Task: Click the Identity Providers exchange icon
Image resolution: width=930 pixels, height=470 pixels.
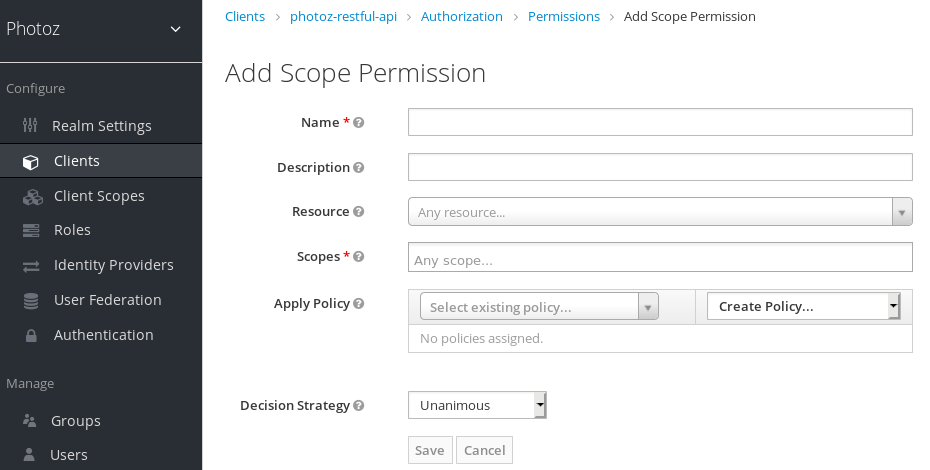Action: 31,266
